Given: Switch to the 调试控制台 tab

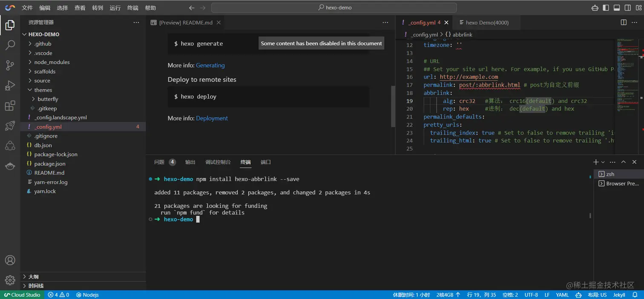Looking at the screenshot, I should [218, 162].
